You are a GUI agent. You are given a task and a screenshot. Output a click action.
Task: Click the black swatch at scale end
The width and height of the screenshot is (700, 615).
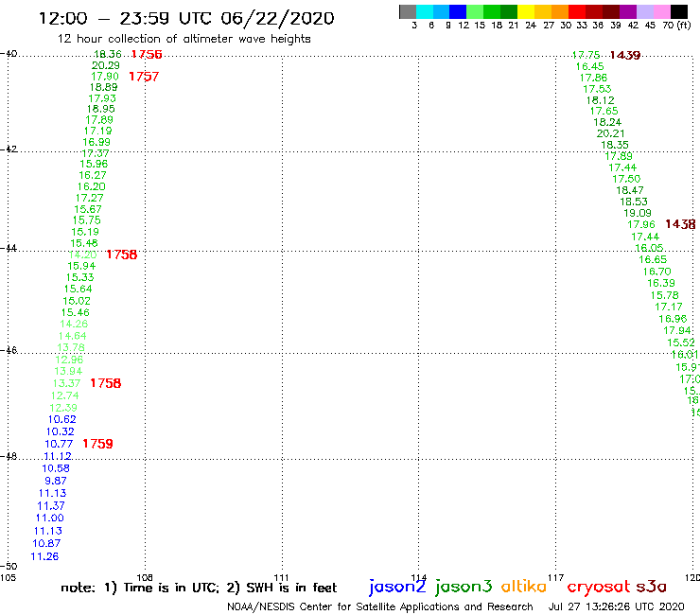click(x=678, y=11)
